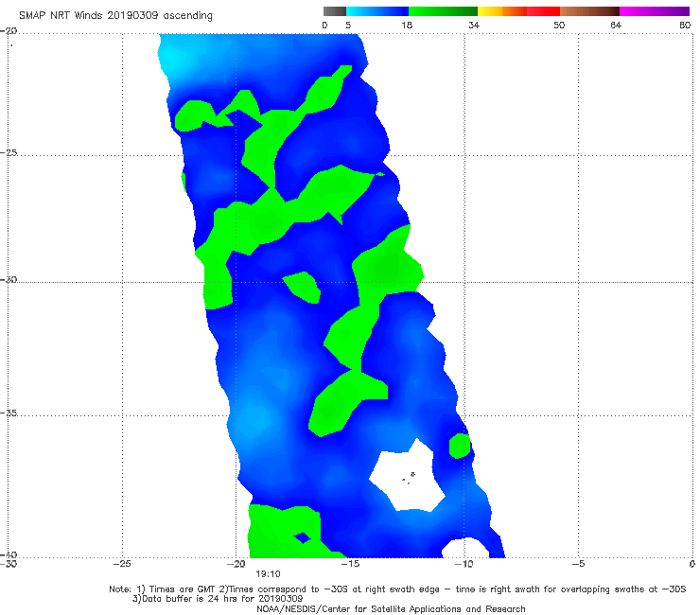Click the longitude axis label '-25'
The image size is (700, 615).
[x=122, y=564]
